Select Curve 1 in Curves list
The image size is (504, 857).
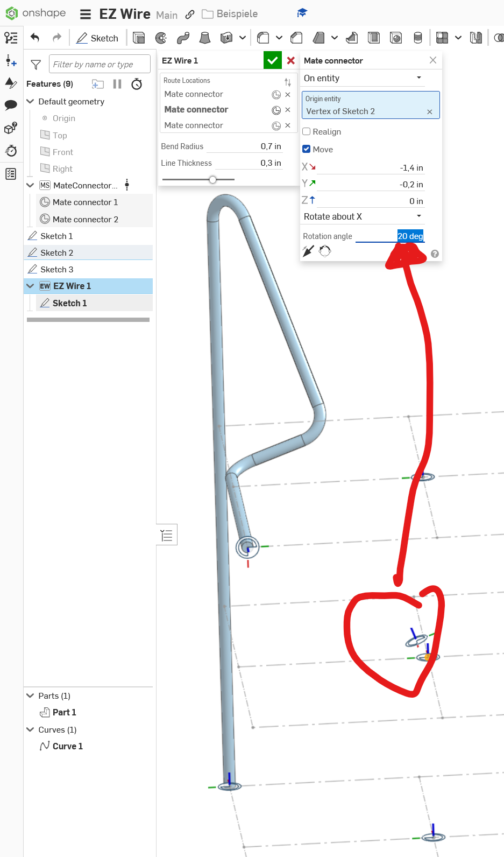point(67,746)
